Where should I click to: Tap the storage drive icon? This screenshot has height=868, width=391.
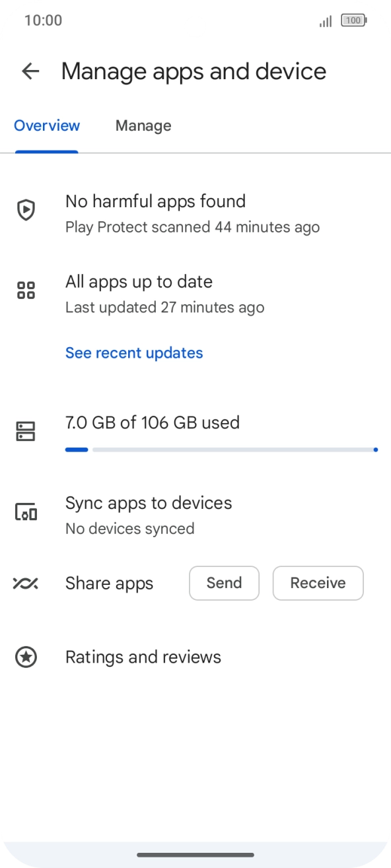tap(26, 432)
